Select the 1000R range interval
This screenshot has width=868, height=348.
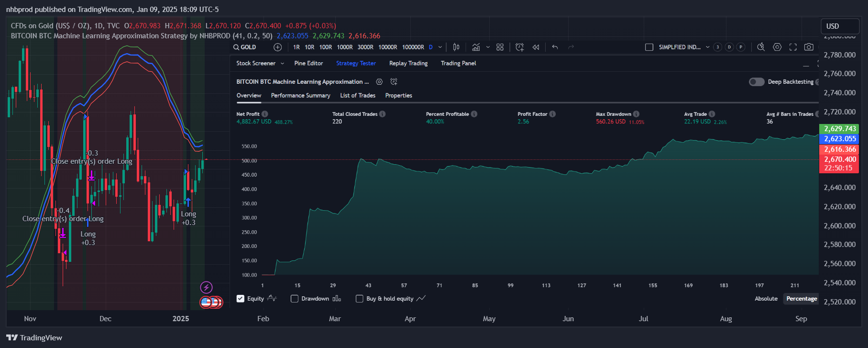point(345,47)
